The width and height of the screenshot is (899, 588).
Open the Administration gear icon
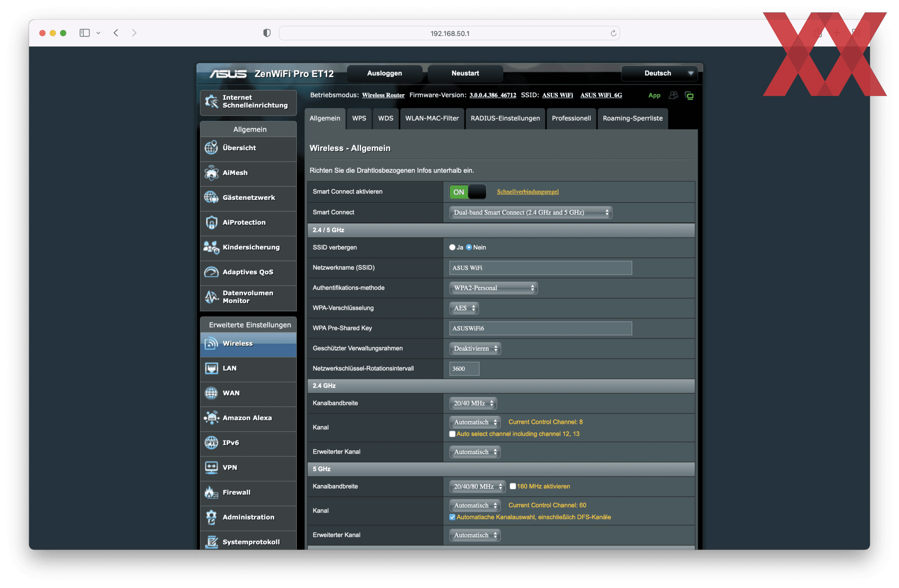[x=211, y=517]
